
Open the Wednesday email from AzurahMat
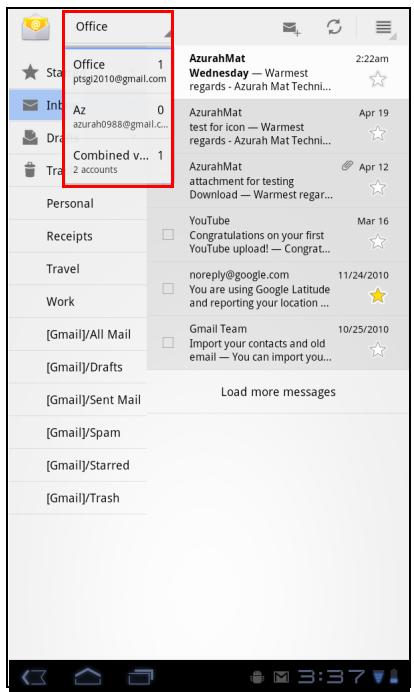(x=290, y=72)
